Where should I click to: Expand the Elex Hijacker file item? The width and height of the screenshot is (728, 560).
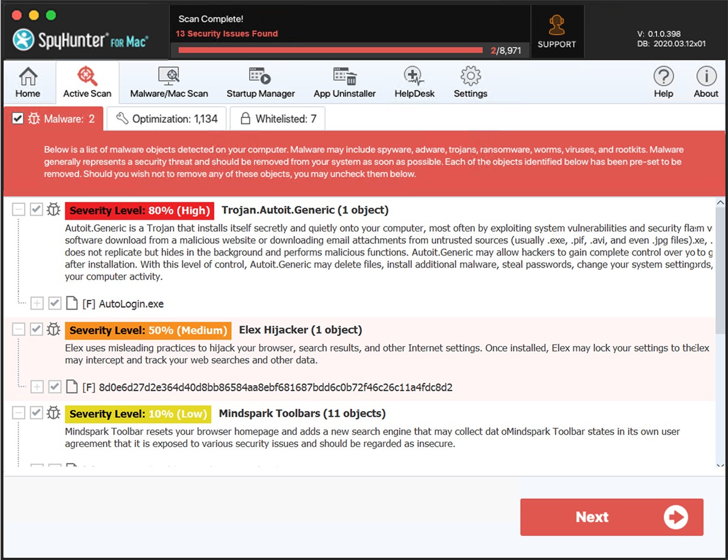tap(37, 387)
